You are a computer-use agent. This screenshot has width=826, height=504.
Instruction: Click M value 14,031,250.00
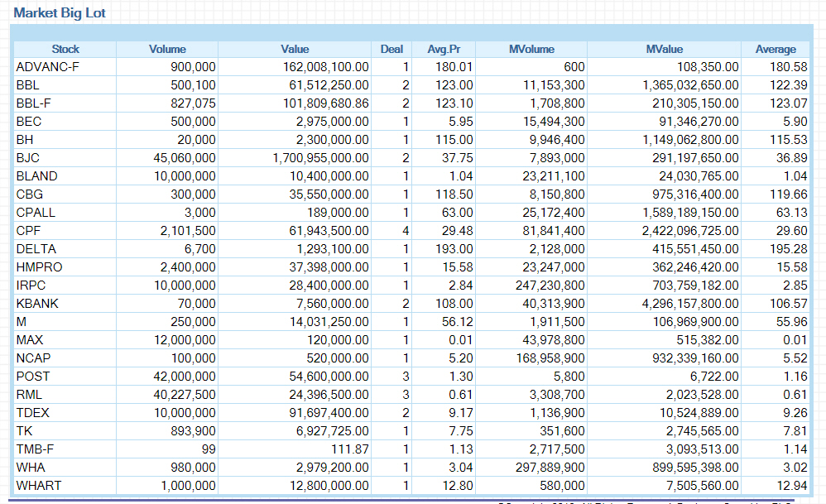329,322
